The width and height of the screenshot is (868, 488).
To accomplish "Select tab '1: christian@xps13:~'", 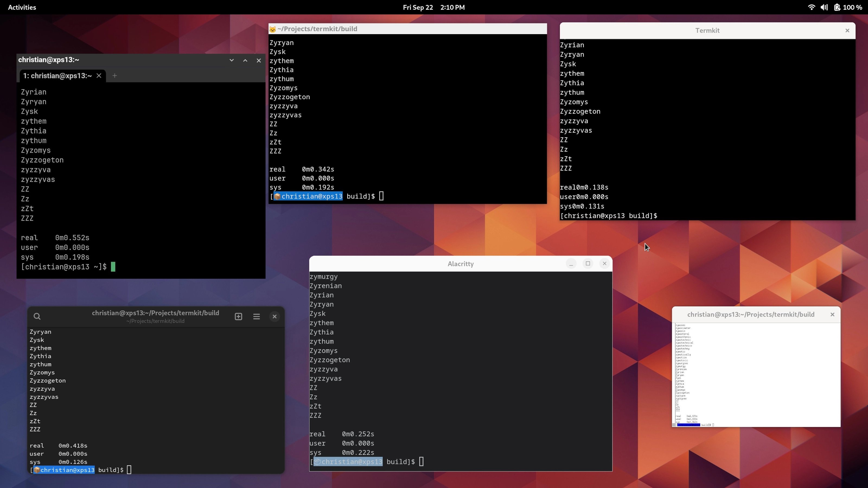I will 57,75.
